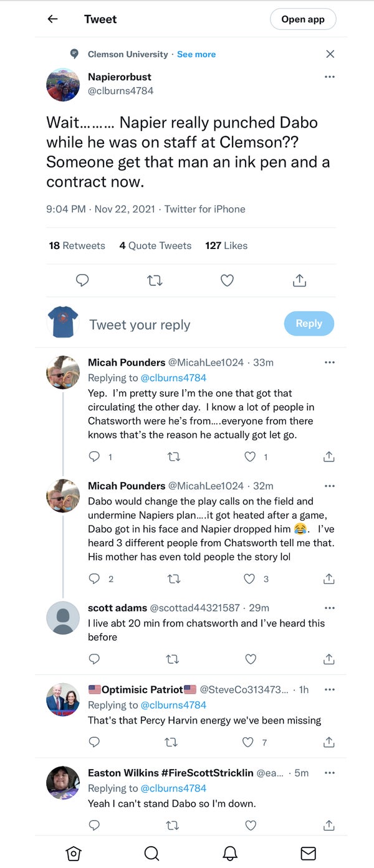Go to the Home tab in bottom bar

coord(74,852)
